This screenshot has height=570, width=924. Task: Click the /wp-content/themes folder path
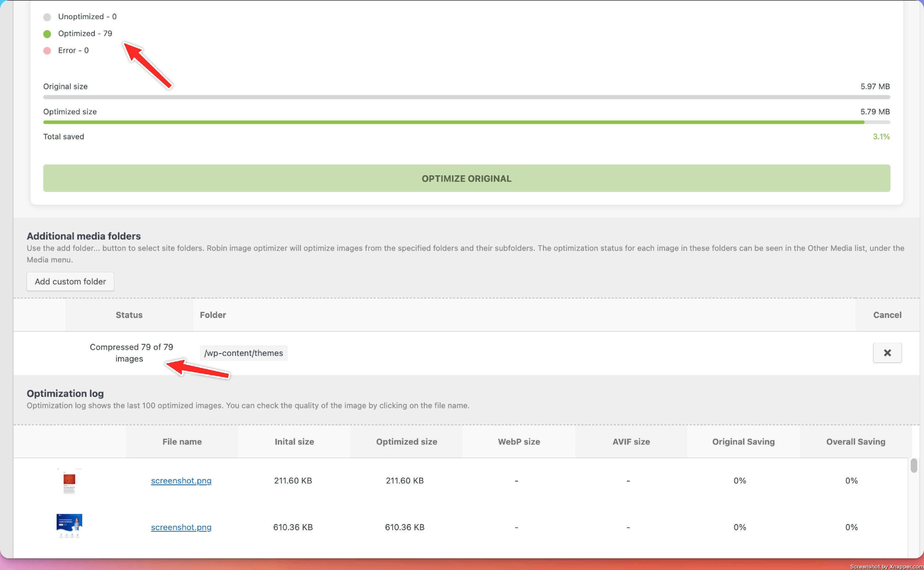[243, 353]
